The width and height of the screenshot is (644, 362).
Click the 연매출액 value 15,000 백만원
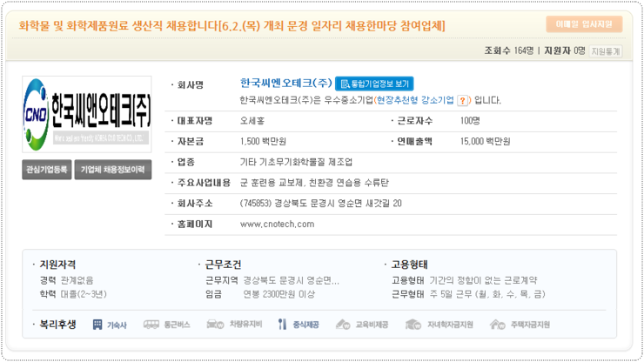click(x=485, y=141)
